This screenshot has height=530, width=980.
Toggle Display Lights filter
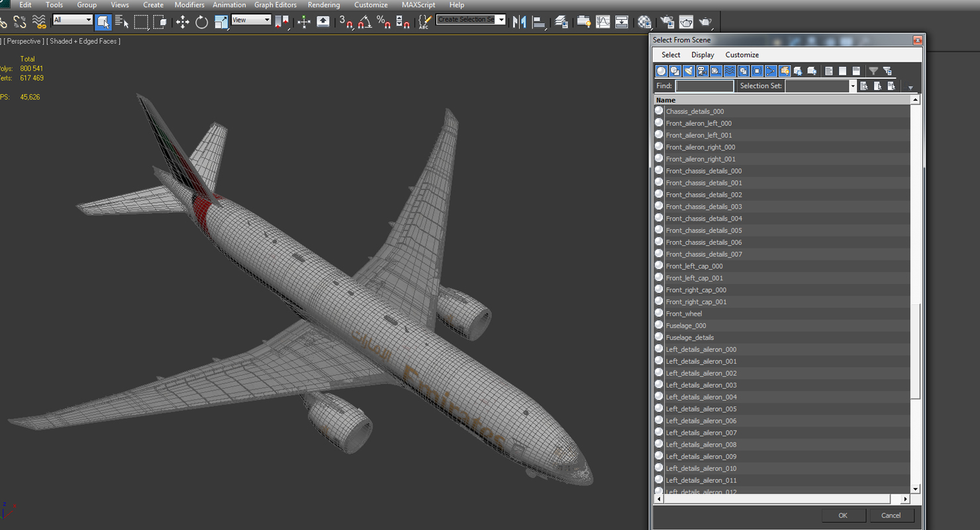(689, 71)
